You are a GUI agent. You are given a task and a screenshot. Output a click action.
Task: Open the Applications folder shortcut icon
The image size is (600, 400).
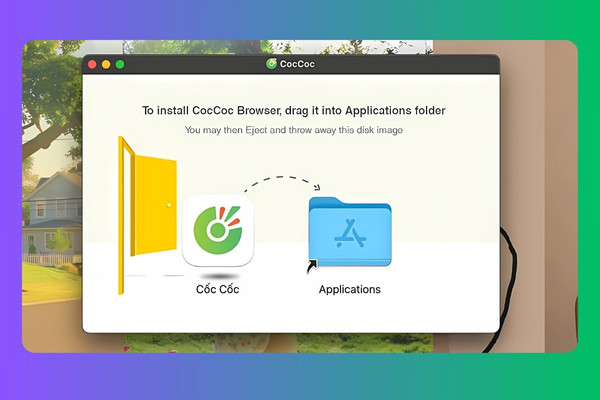pyautogui.click(x=349, y=232)
